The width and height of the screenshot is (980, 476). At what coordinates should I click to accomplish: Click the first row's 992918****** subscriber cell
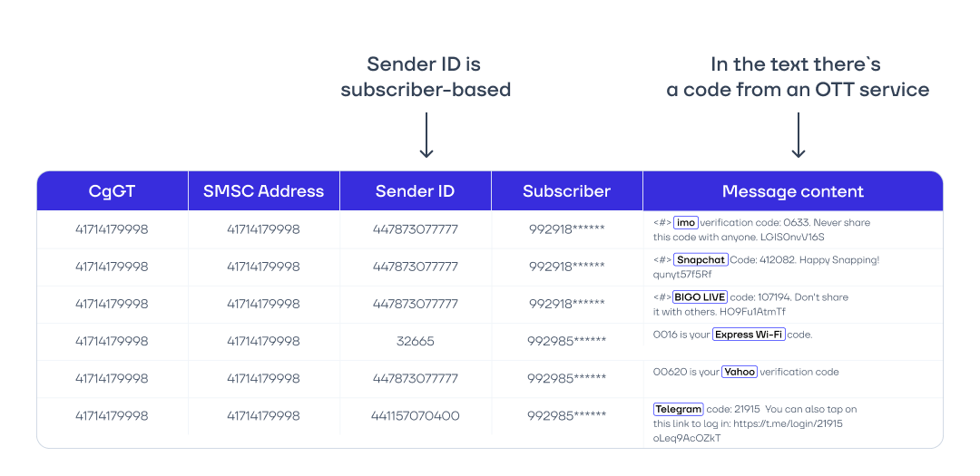coord(566,229)
